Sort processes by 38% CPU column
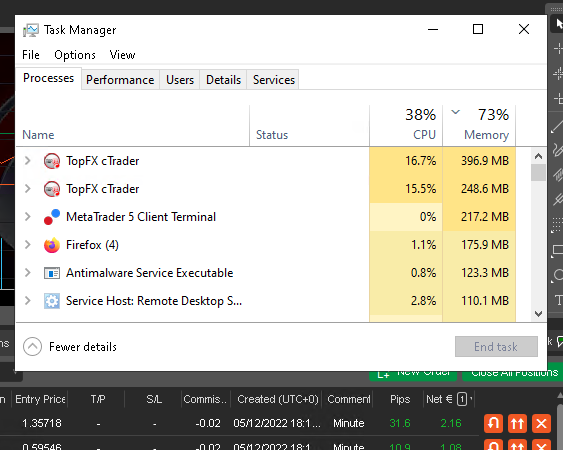Image resolution: width=563 pixels, height=450 pixels. click(406, 126)
